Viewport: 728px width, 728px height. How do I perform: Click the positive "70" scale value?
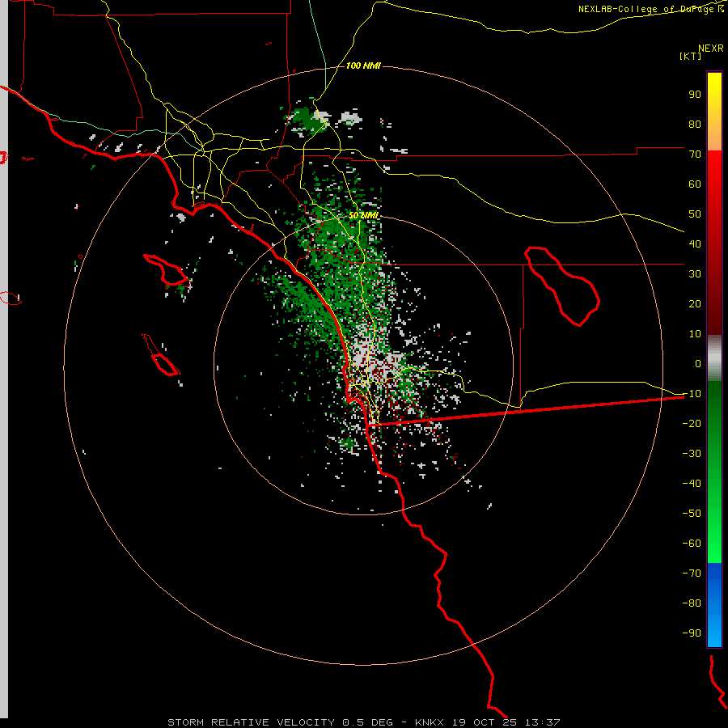coord(695,154)
